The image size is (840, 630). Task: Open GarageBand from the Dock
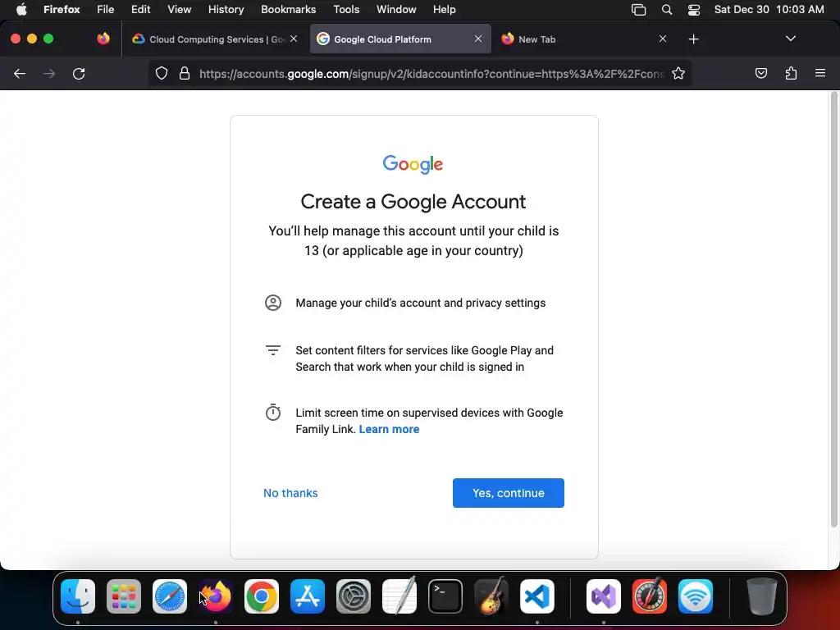pos(491,596)
